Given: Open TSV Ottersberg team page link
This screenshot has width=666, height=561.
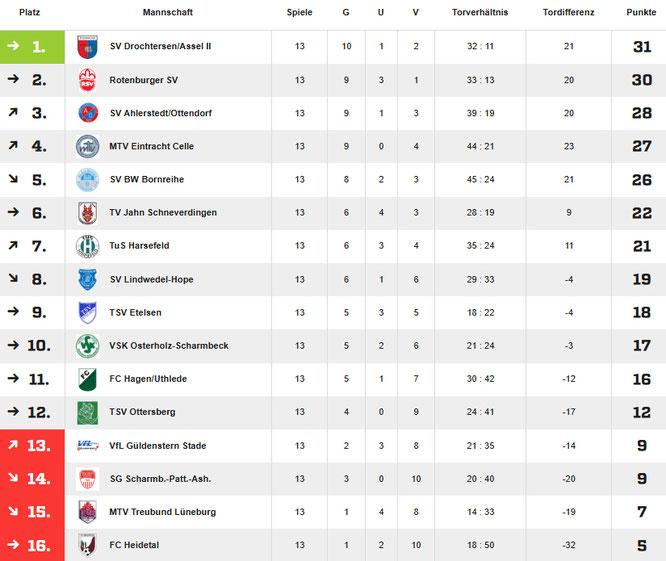Looking at the screenshot, I should click(144, 412).
